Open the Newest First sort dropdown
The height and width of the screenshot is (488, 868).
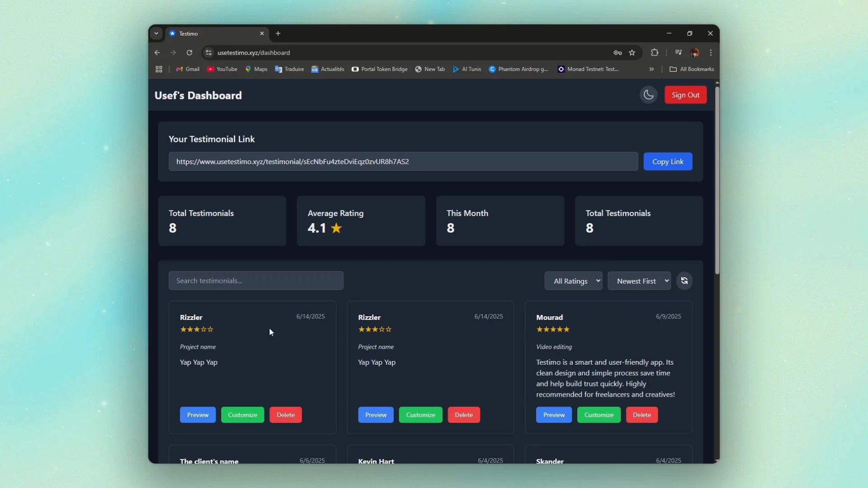(639, 281)
